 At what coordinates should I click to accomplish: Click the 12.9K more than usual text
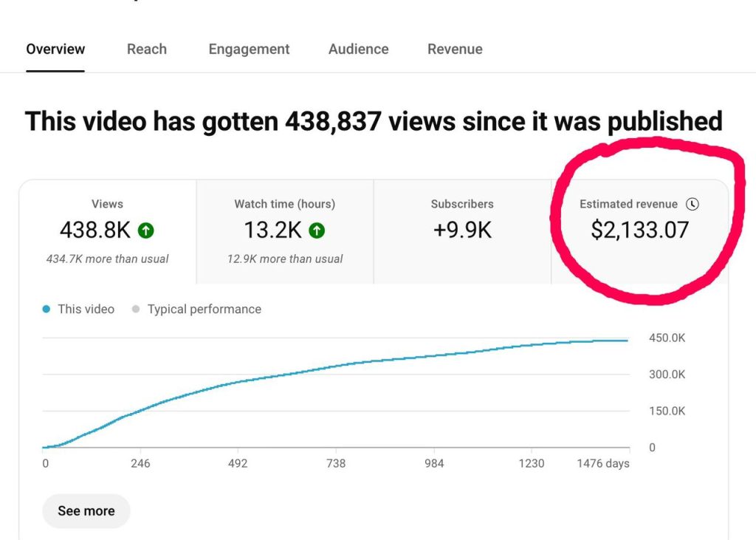pyautogui.click(x=285, y=259)
